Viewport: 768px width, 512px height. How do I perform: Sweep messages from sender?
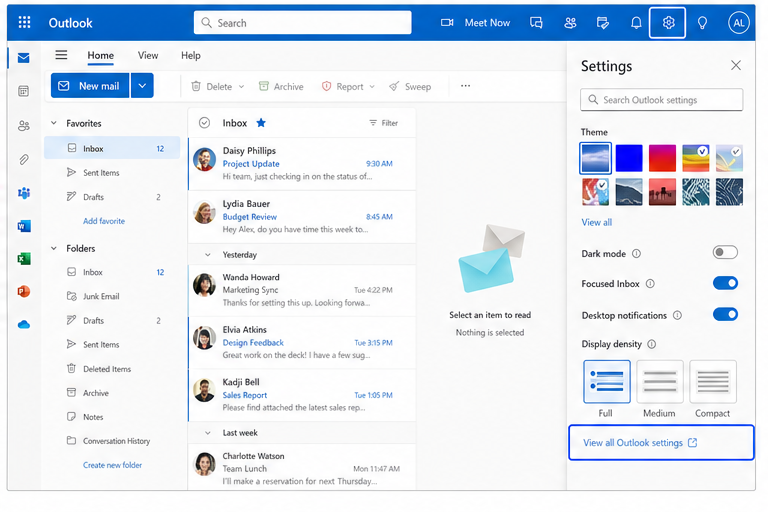point(410,86)
